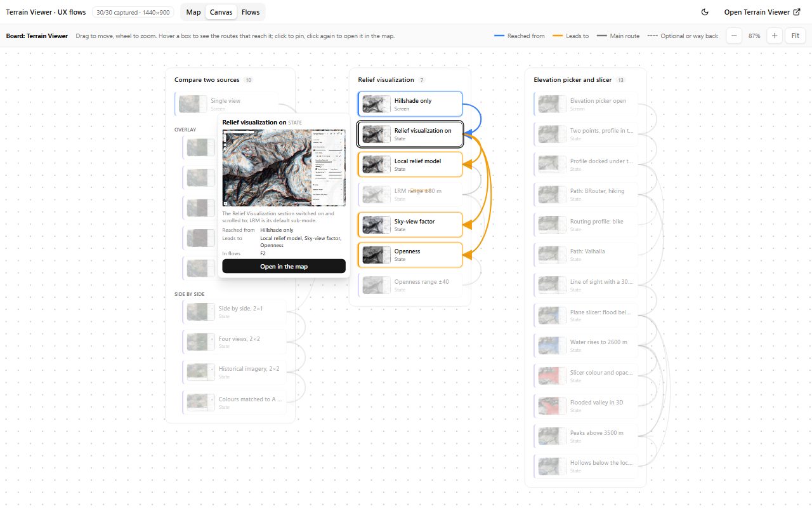The width and height of the screenshot is (812, 508).
Task: Click the Routing profile: bike box
Action: [x=586, y=225]
